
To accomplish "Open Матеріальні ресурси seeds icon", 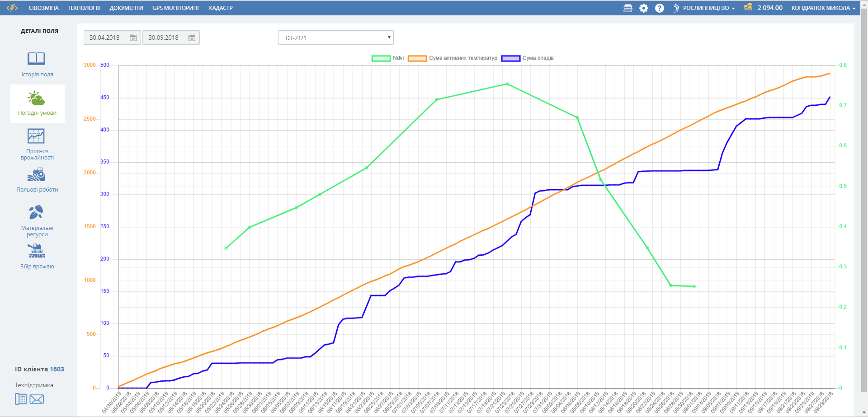I will pyautogui.click(x=37, y=212).
